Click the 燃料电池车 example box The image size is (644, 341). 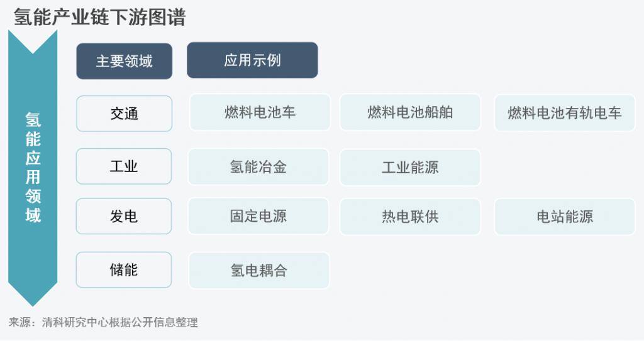[x=260, y=112]
